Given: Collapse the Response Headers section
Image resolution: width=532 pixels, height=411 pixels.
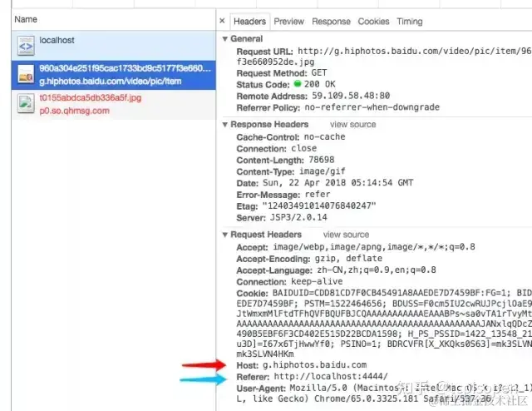Looking at the screenshot, I should (x=224, y=125).
